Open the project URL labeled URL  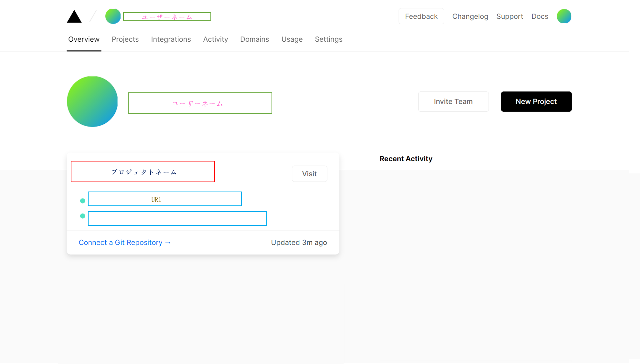coord(165,199)
